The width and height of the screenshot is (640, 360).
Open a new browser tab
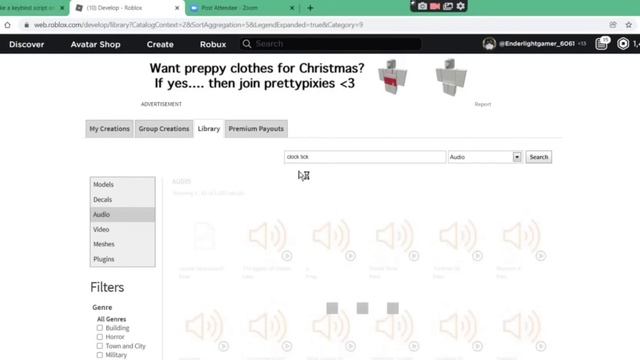coord(310,8)
